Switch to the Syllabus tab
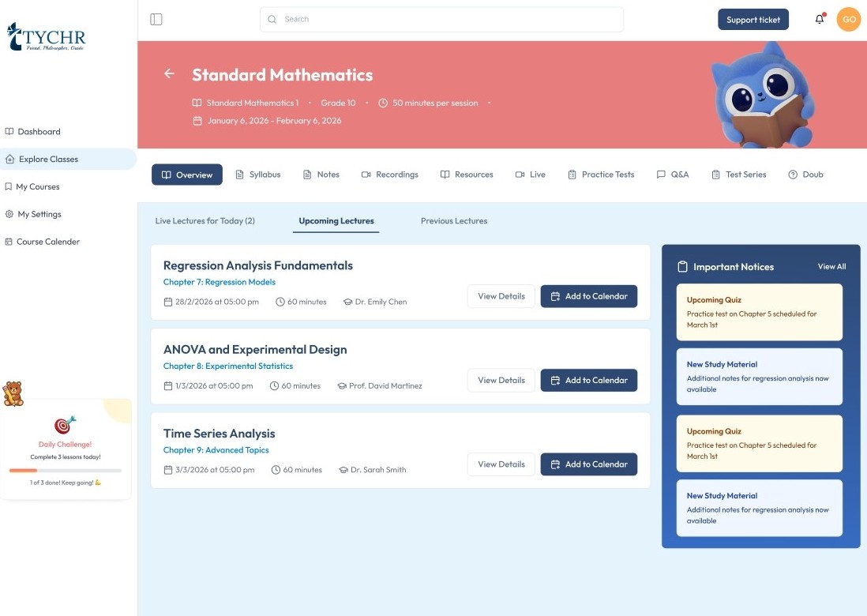The width and height of the screenshot is (867, 616). 257,175
